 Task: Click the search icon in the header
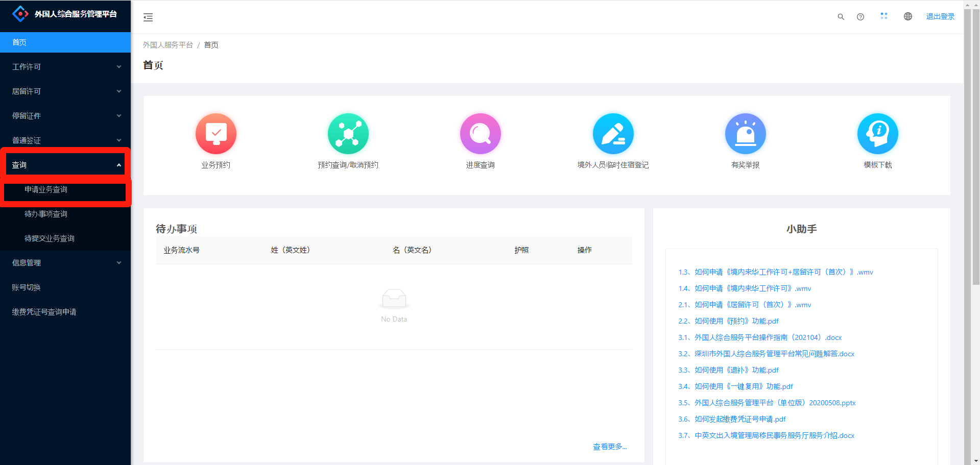(x=841, y=17)
